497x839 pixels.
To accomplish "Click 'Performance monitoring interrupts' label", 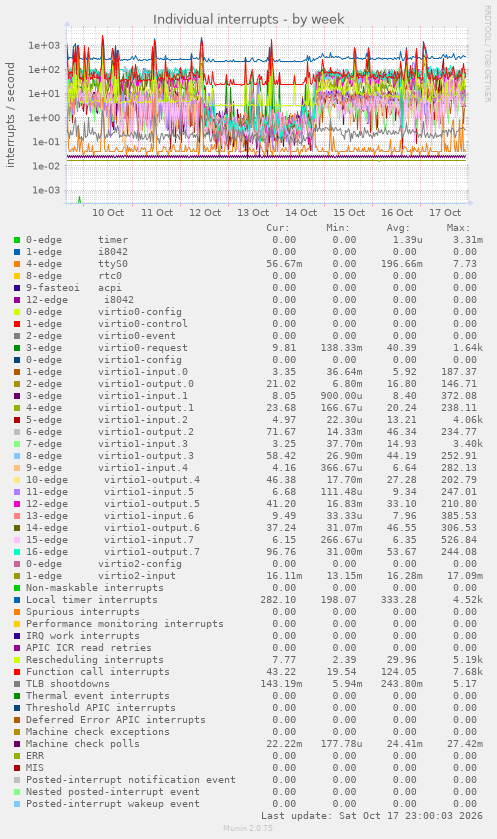I will (x=125, y=624).
